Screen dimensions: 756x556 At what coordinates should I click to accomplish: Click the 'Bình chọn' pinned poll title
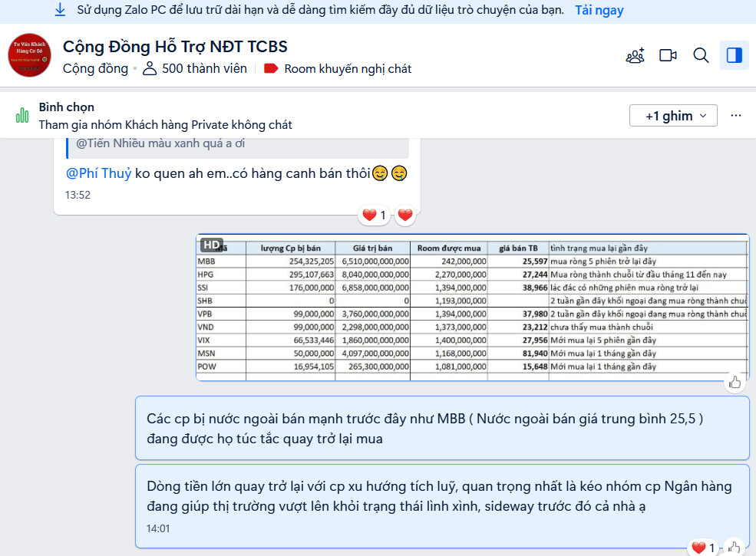pyautogui.click(x=67, y=107)
